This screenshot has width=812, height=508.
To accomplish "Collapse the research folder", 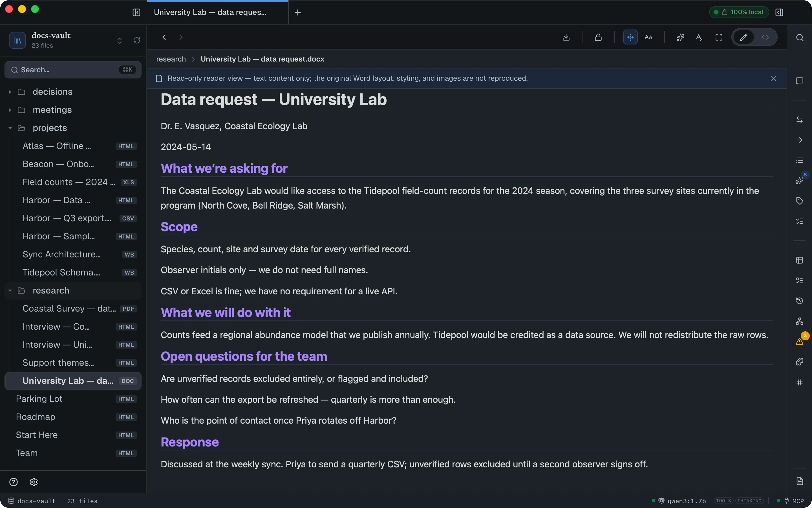I will tap(73, 291).
